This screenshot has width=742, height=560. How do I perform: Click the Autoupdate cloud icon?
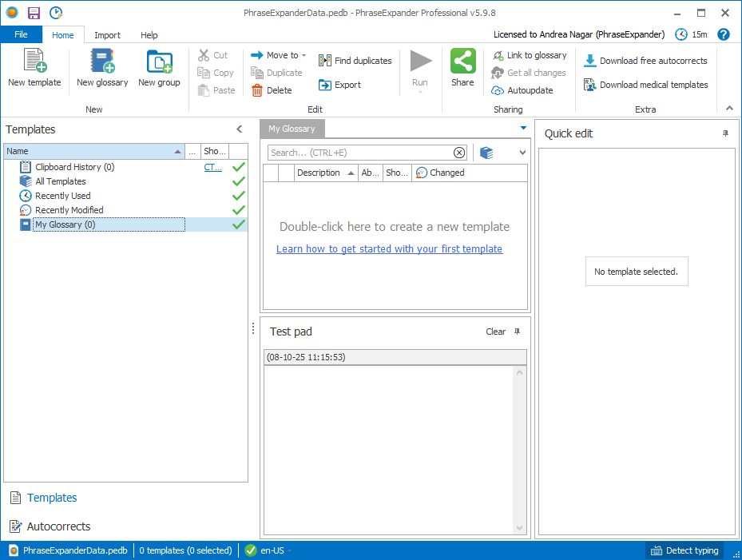click(x=498, y=90)
